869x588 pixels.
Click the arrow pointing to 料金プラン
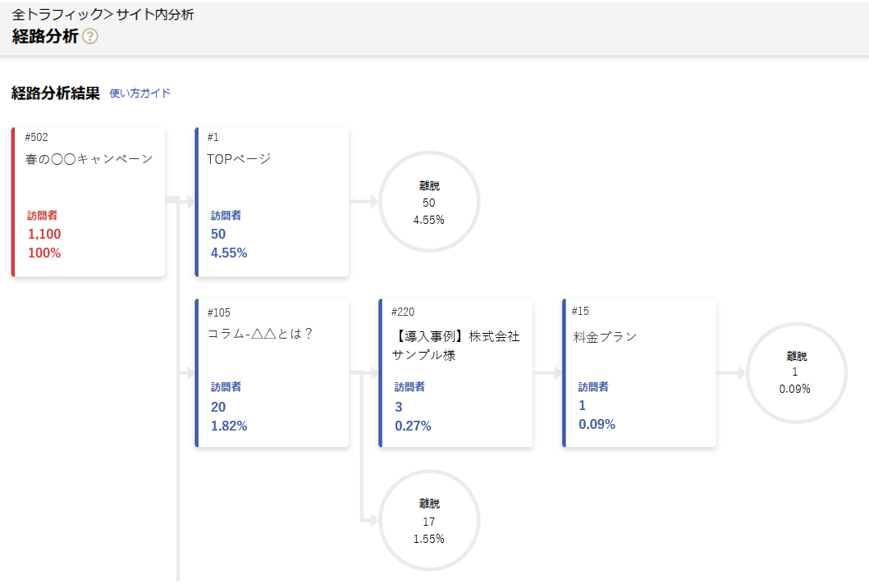pyautogui.click(x=547, y=373)
